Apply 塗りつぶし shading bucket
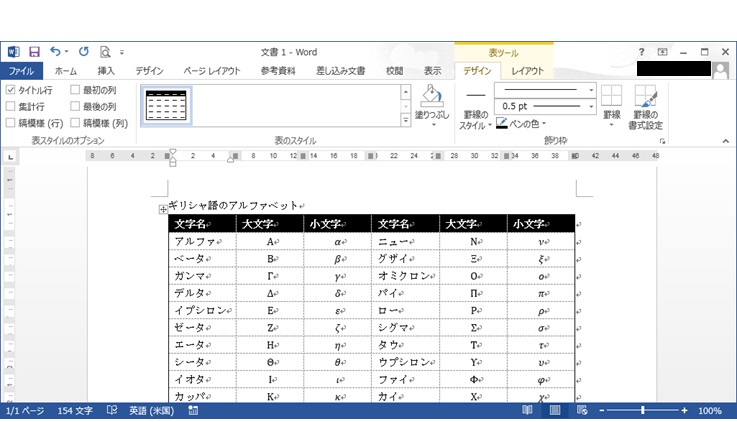 coord(432,95)
